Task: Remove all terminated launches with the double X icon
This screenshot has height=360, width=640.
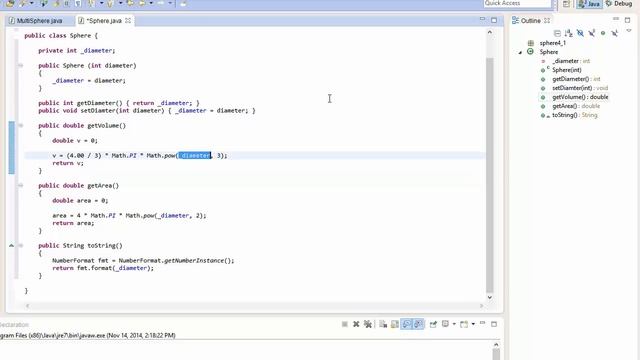Action: [368, 324]
